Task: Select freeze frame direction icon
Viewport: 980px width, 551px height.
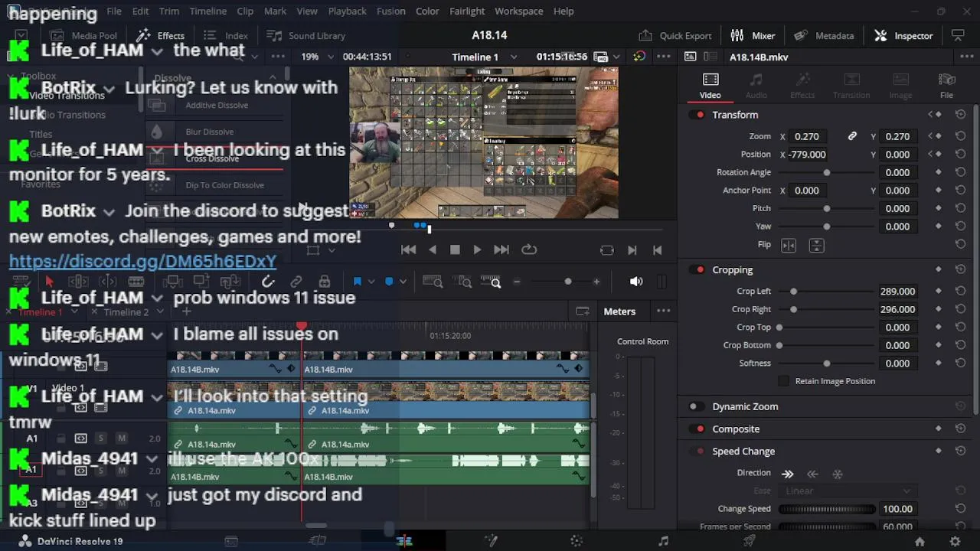Action: tap(838, 474)
